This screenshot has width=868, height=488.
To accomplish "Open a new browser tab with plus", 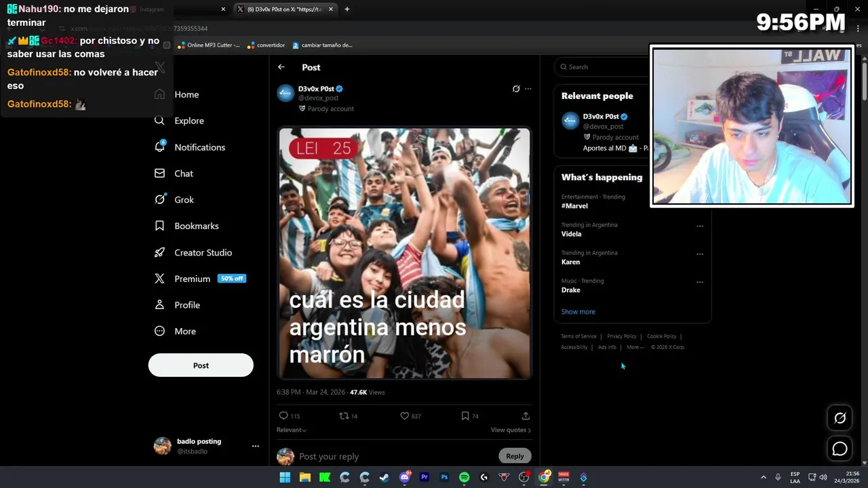I will [x=347, y=9].
